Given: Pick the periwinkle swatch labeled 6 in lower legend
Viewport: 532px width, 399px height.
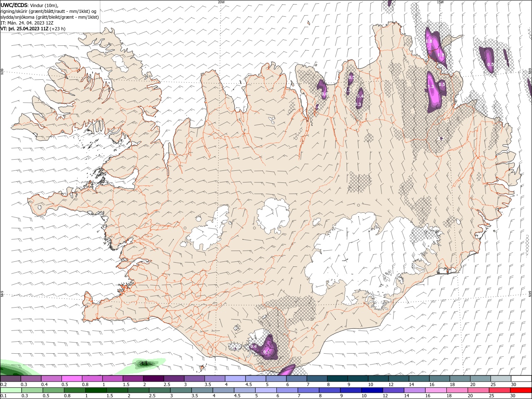Looking at the screenshot, I should click(287, 390).
